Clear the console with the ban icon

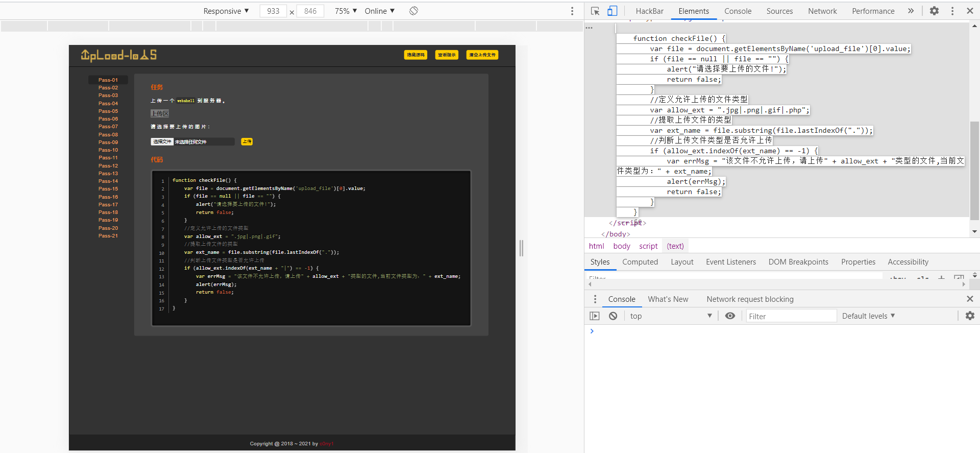click(x=613, y=316)
